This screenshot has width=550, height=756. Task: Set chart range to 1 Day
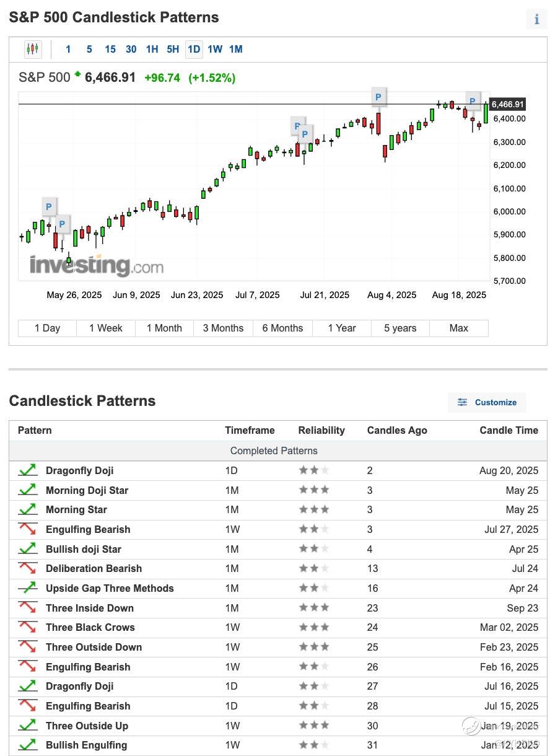(48, 328)
